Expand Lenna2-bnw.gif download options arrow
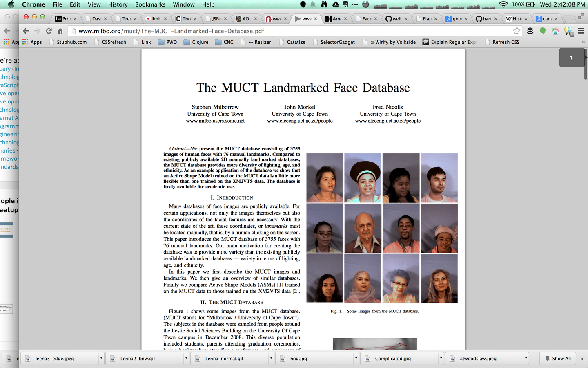The width and height of the screenshot is (588, 368). 186,359
